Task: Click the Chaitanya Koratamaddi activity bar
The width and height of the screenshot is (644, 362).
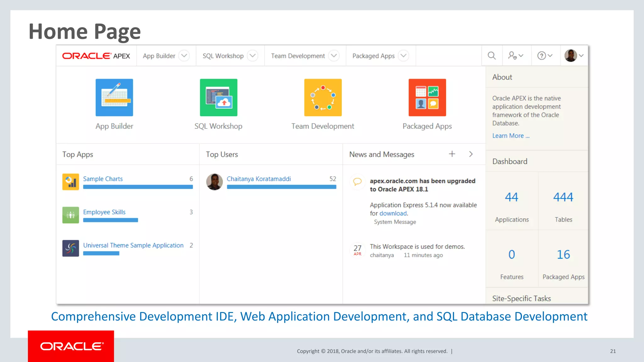Action: click(281, 187)
